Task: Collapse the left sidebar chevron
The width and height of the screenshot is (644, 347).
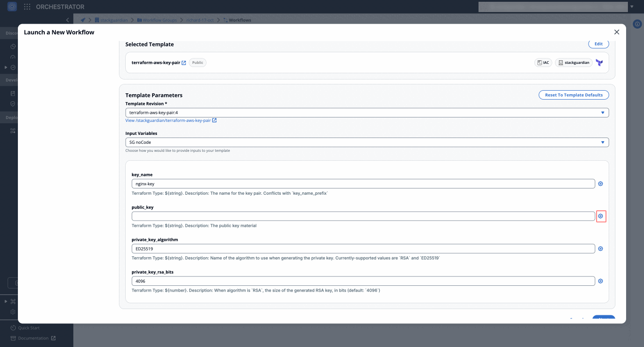Action: click(x=68, y=20)
